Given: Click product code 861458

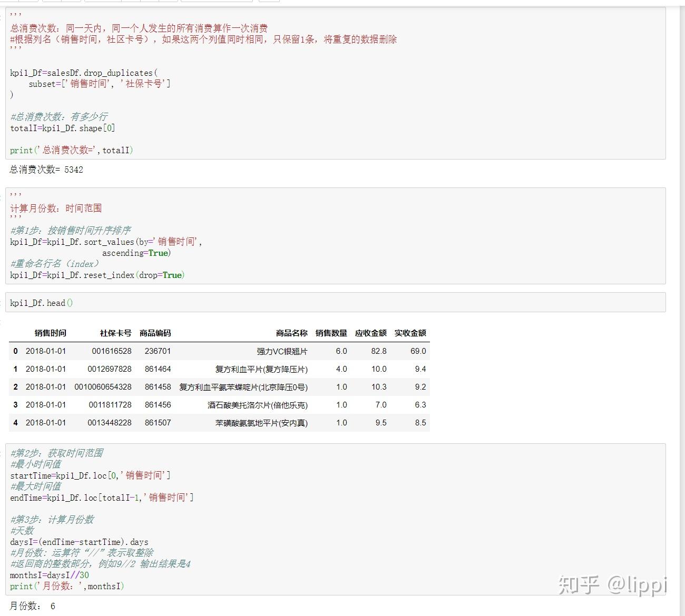Looking at the screenshot, I should tap(158, 387).
